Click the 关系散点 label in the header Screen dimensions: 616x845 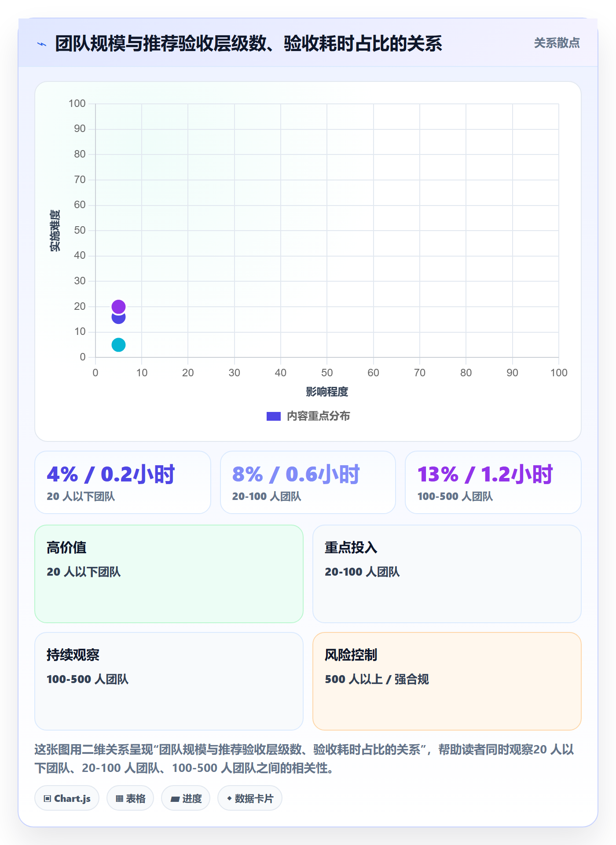[x=557, y=43]
